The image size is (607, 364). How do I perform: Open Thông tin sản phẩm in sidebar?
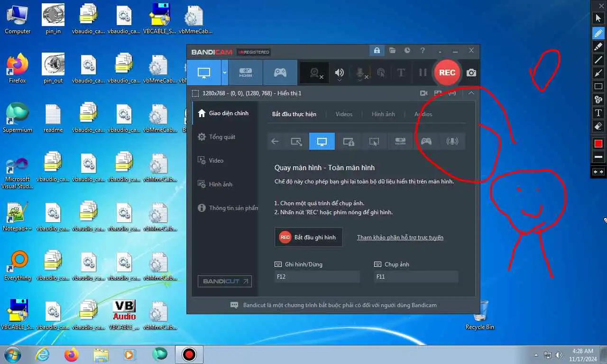tap(225, 208)
